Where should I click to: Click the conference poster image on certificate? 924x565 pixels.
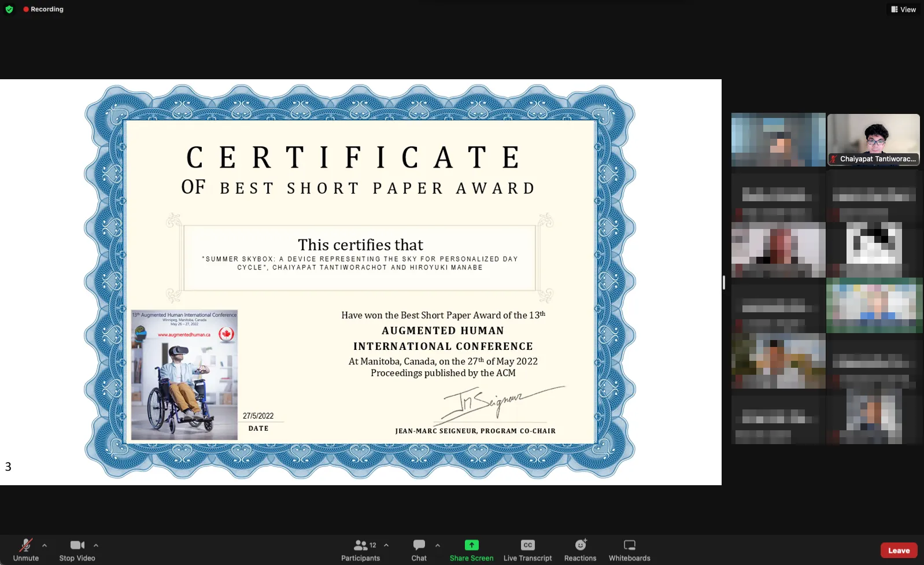[184, 375]
